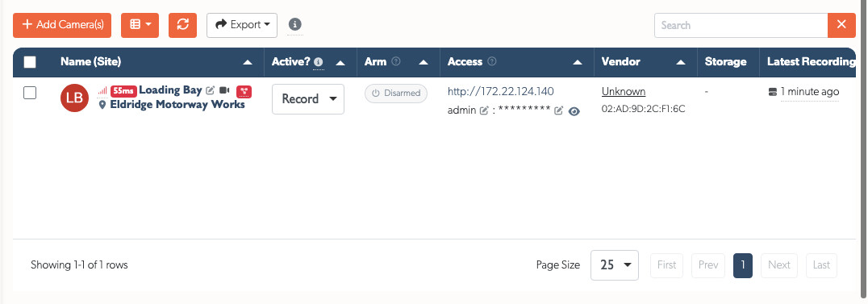Click the admin username text
The image size is (868, 304).
[x=461, y=110]
